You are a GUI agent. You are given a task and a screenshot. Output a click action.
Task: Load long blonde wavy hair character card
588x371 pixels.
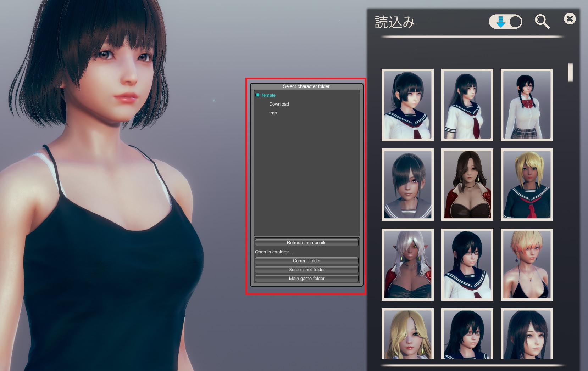[x=407, y=334]
